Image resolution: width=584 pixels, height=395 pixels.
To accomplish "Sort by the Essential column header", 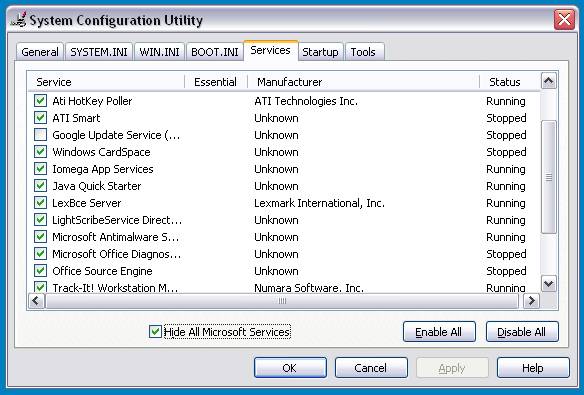I will point(216,82).
